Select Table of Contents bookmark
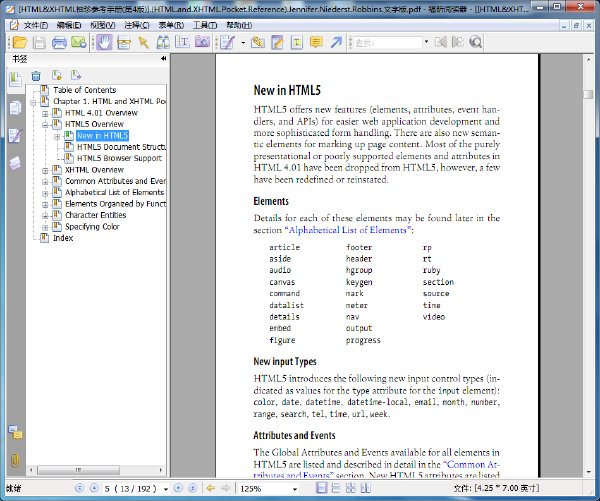This screenshot has width=600, height=501. pyautogui.click(x=85, y=90)
